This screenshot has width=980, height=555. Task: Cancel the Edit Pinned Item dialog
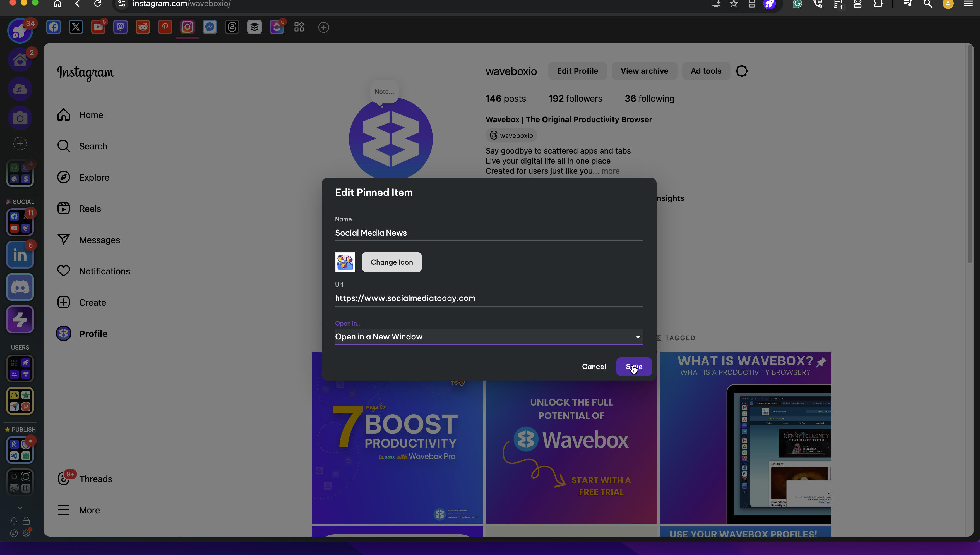coord(594,366)
